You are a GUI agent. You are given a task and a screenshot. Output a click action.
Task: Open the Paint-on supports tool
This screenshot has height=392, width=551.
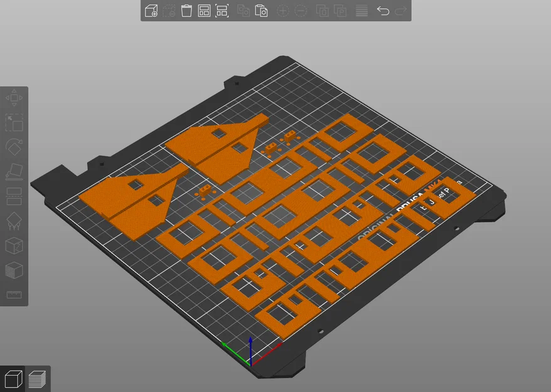click(14, 221)
